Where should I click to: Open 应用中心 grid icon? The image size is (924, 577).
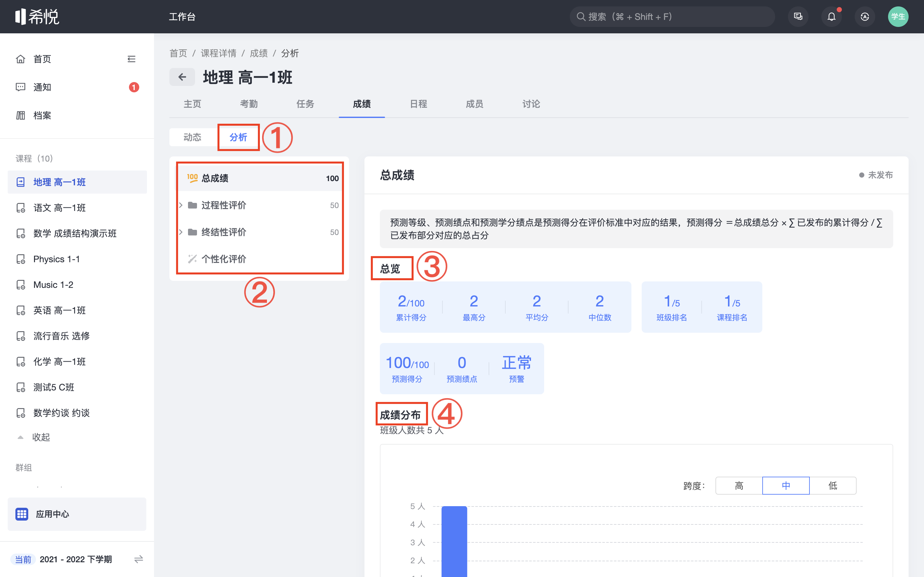tap(22, 514)
